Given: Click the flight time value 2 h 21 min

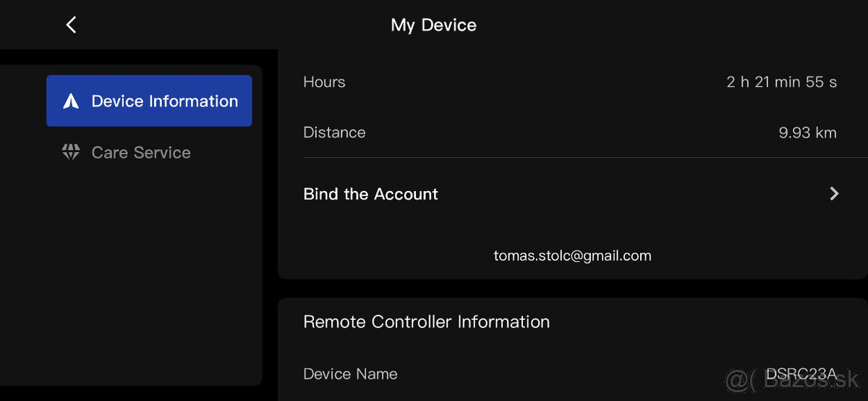Looking at the screenshot, I should pyautogui.click(x=781, y=82).
